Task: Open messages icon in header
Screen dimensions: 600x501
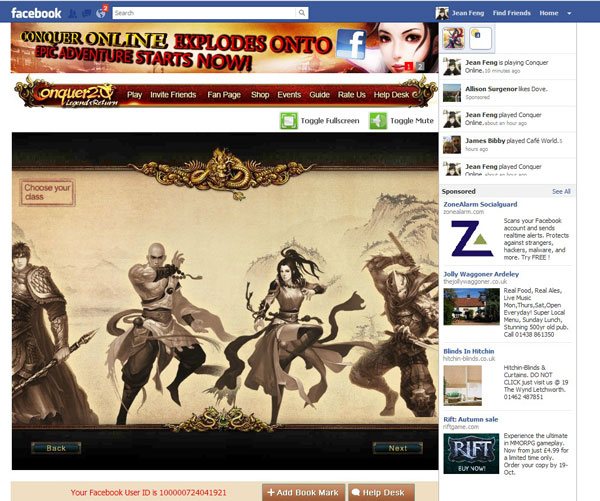Action: [x=86, y=13]
